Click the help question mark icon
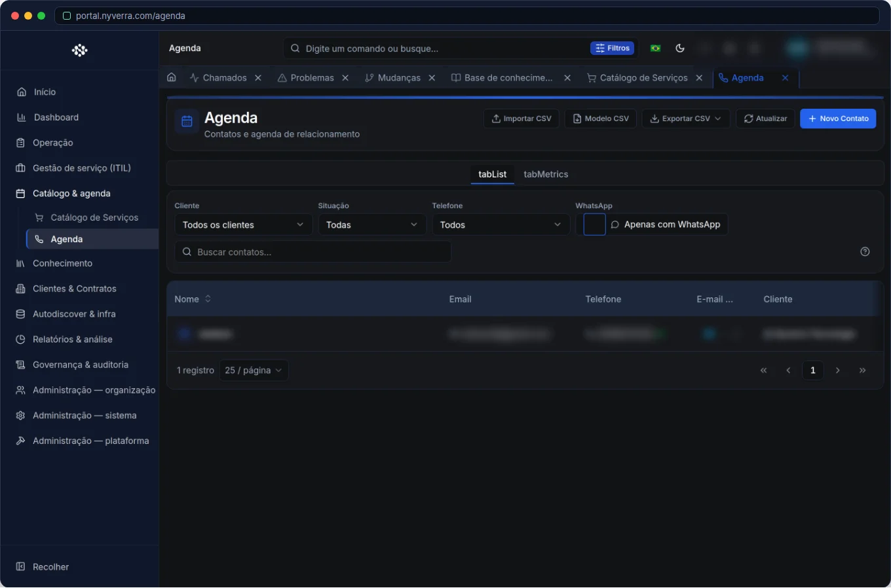Image resolution: width=891 pixels, height=588 pixels. (x=865, y=251)
